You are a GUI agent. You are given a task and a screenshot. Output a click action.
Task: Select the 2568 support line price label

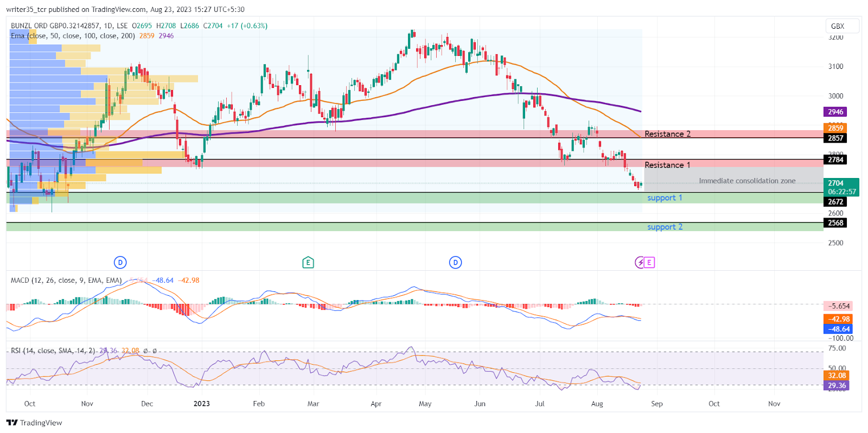tap(835, 223)
